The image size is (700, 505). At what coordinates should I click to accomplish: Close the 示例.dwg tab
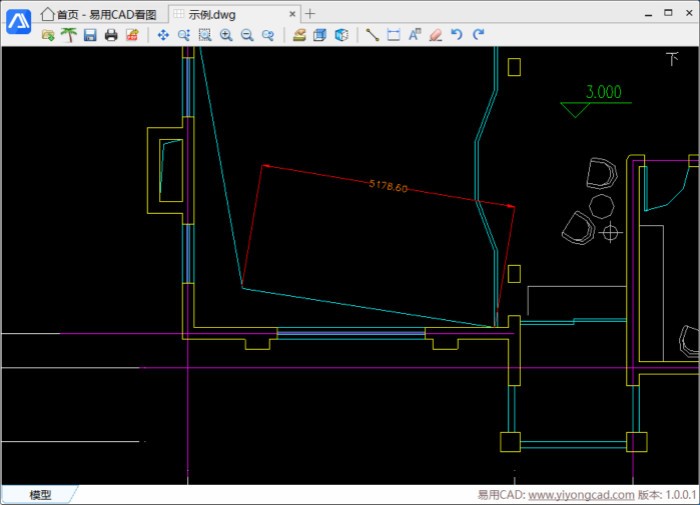[x=293, y=14]
